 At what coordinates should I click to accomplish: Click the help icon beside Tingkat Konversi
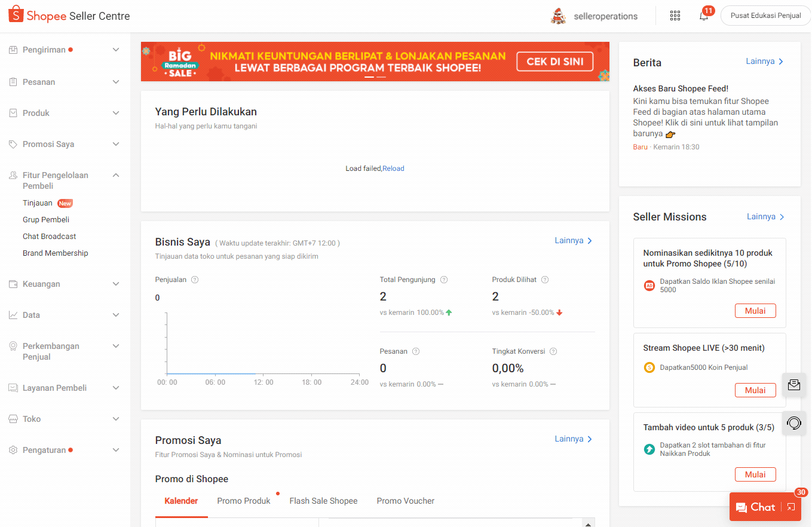(553, 351)
